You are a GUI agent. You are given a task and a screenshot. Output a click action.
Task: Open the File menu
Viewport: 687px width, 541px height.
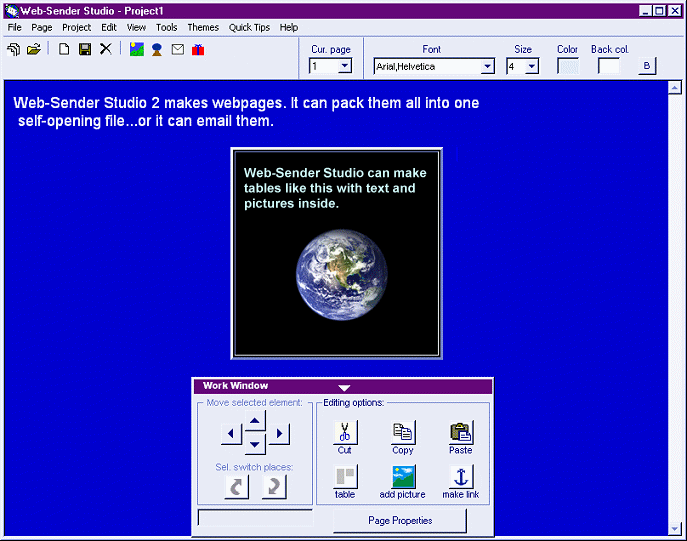14,27
